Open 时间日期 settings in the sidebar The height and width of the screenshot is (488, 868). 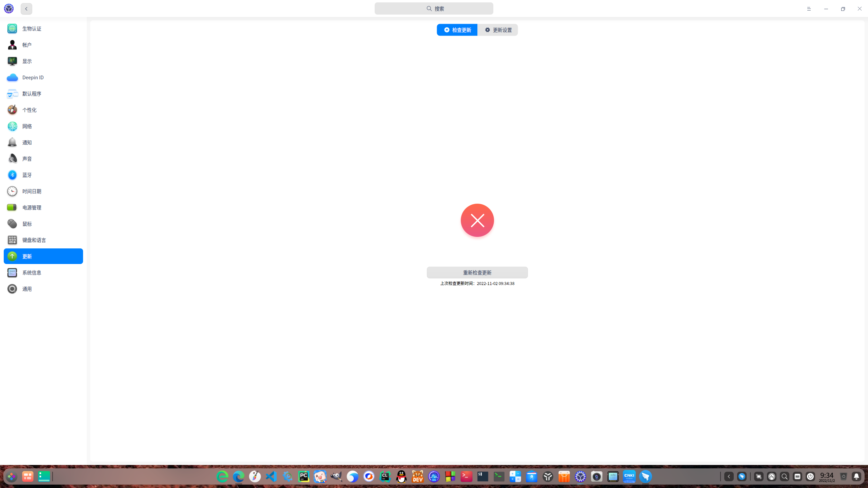tap(43, 191)
